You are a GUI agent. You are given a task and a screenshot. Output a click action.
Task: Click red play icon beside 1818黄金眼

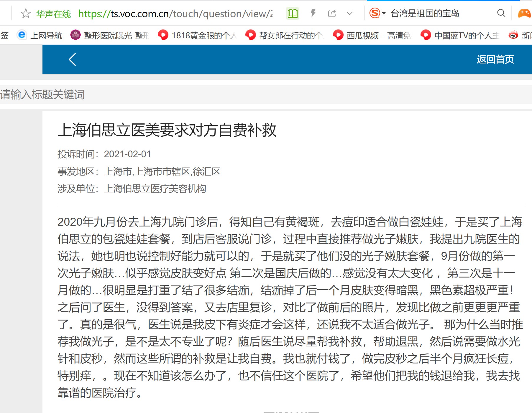(163, 35)
